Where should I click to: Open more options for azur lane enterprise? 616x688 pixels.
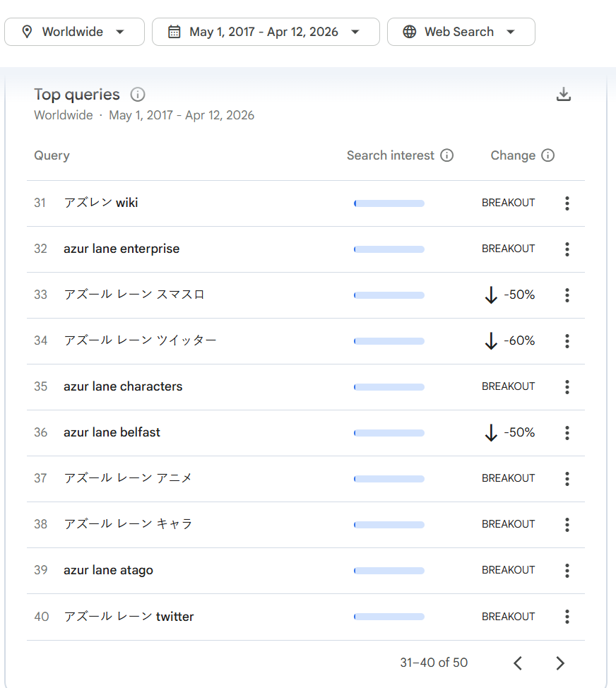point(567,249)
